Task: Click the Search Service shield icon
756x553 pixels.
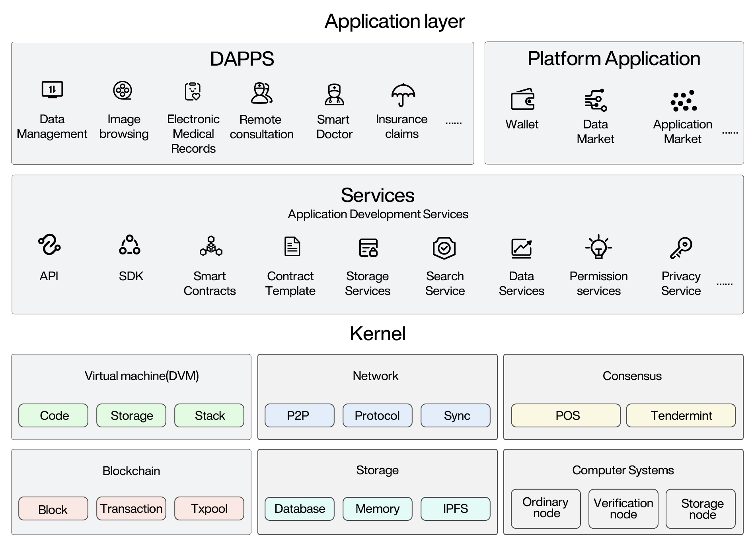Action: pos(444,248)
